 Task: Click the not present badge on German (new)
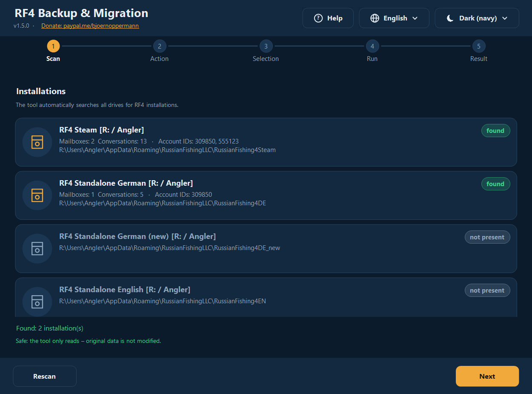click(487, 237)
